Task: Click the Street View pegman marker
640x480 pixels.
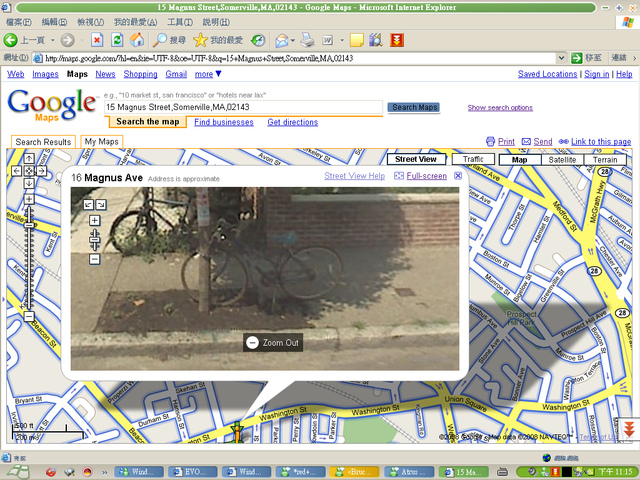Action: point(236,433)
